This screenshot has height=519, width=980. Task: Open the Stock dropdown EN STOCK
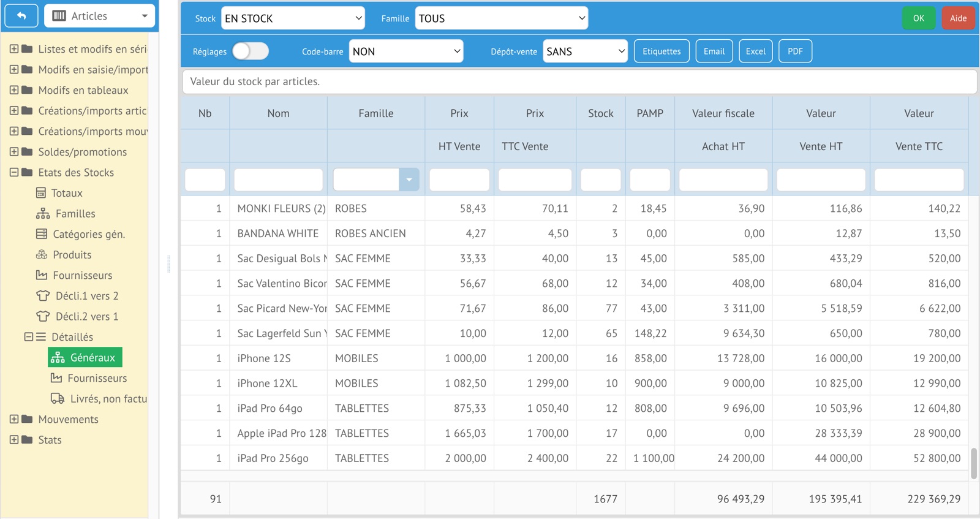pos(293,18)
